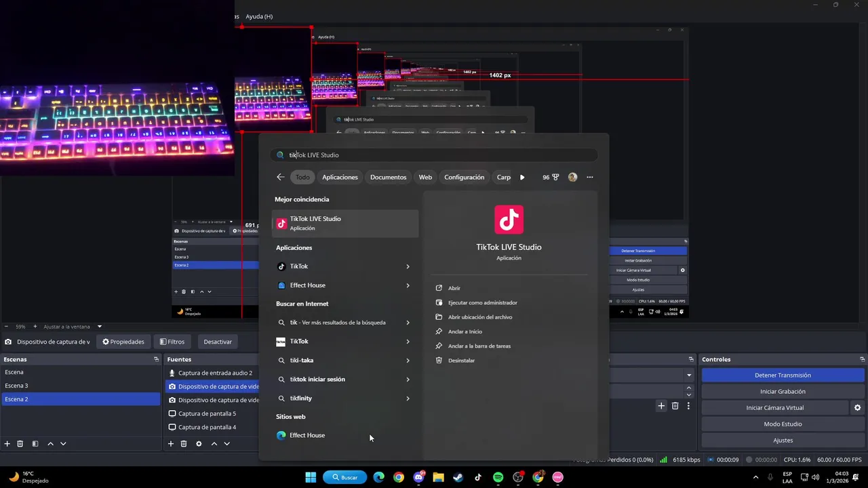
Task: Switch to the Aplicaciones search filter
Action: tap(340, 177)
